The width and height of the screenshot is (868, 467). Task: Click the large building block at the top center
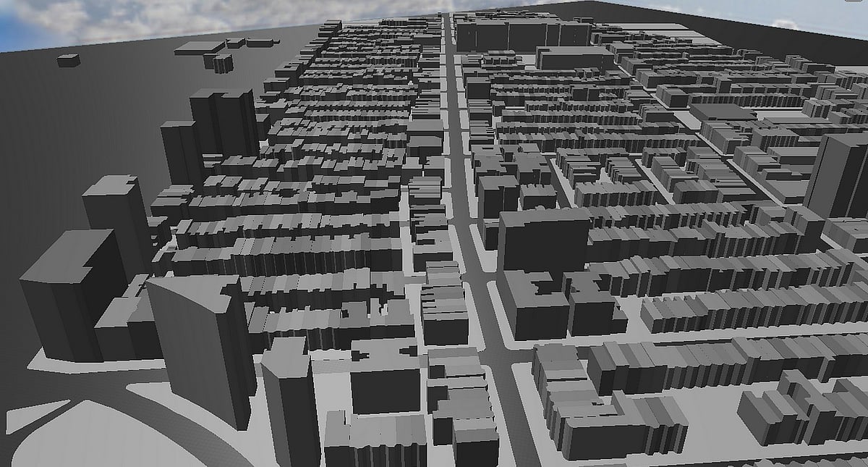(x=521, y=33)
